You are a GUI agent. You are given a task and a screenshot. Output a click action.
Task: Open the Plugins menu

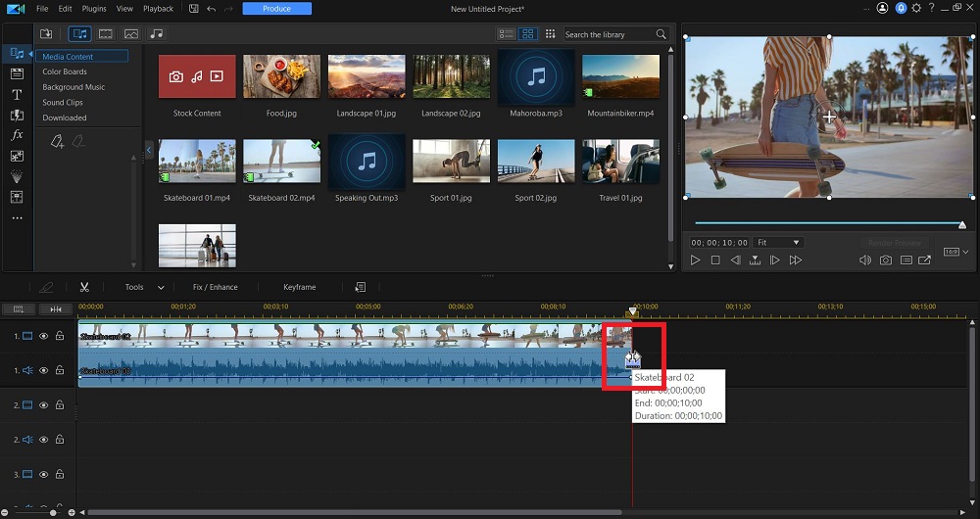click(x=94, y=9)
